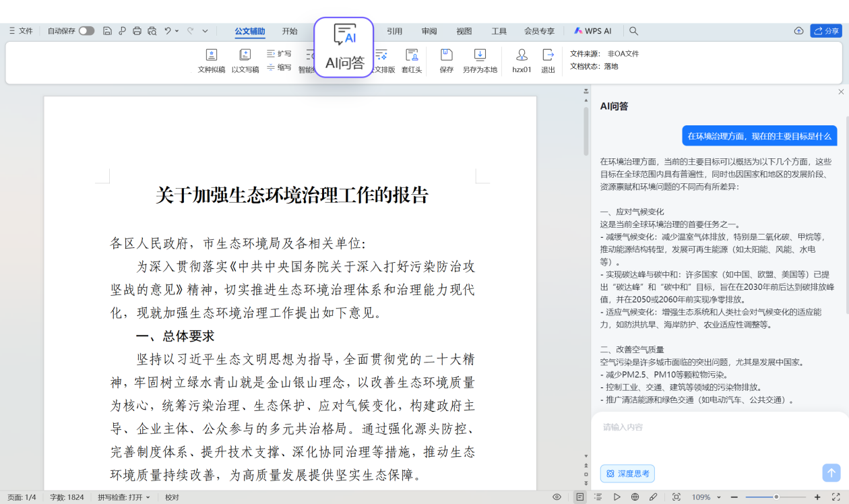
Task: Toggle 深度思考 mode in AI panel
Action: coord(627,474)
